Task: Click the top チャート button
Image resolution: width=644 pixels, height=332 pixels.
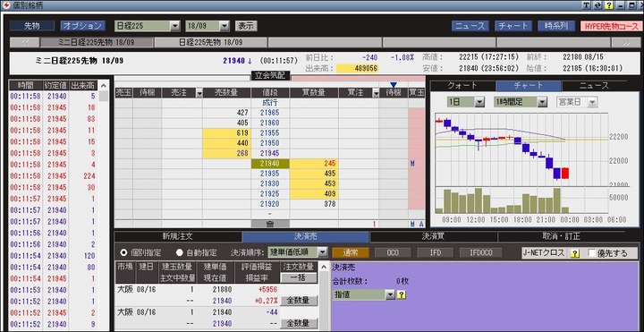Action: click(x=513, y=26)
